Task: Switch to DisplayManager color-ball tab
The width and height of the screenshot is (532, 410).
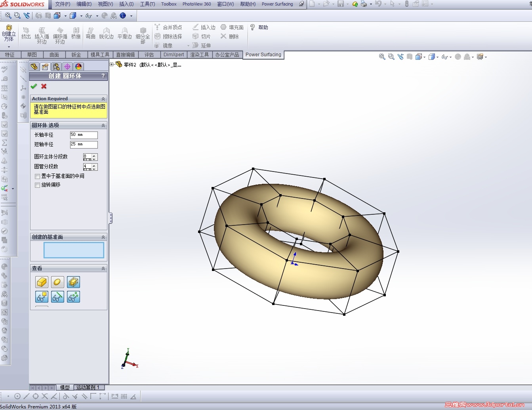Action: click(x=78, y=67)
